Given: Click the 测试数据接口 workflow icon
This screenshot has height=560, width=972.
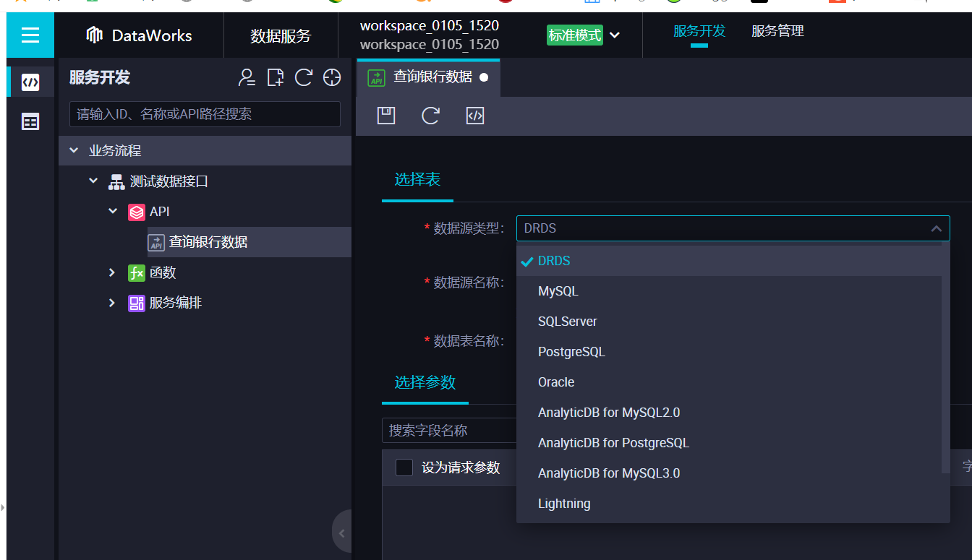Looking at the screenshot, I should (x=116, y=181).
